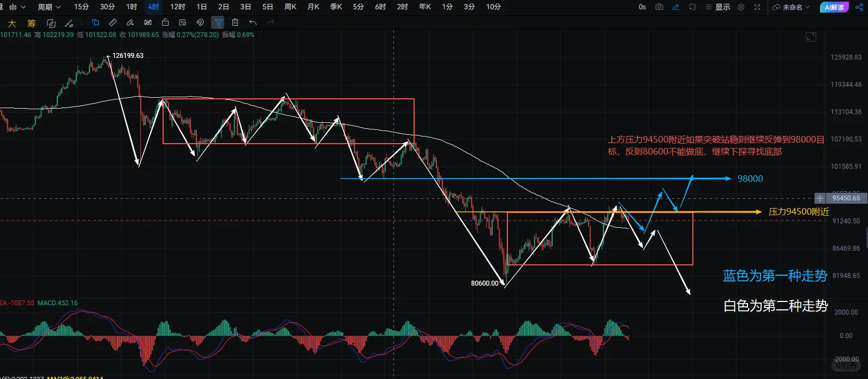Select the line drawing settings icon
Image resolution: width=868 pixels, height=379 pixels.
click(69, 23)
